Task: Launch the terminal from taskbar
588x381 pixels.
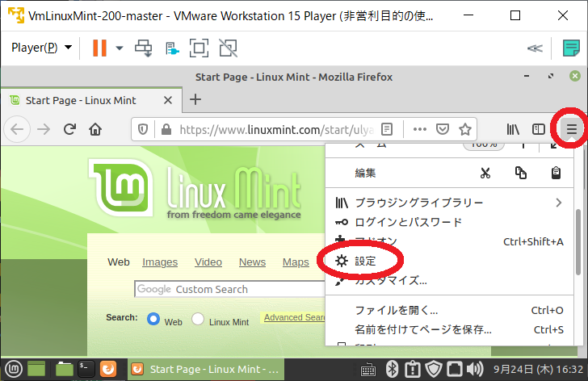Action: coord(86,370)
